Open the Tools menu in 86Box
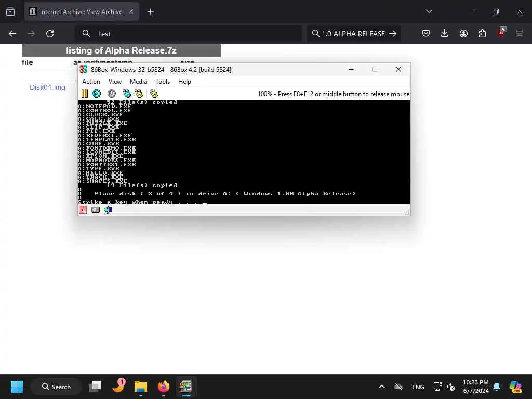The height and width of the screenshot is (399, 532). [x=163, y=82]
